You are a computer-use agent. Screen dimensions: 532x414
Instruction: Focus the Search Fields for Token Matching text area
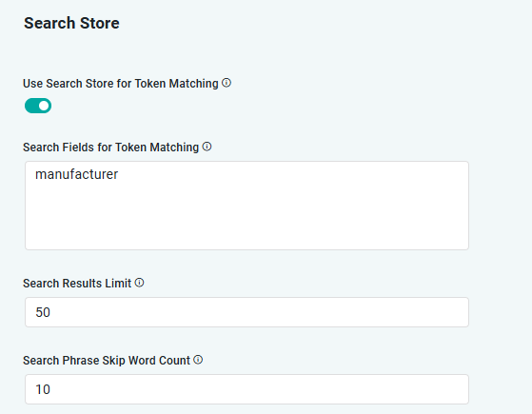click(247, 206)
